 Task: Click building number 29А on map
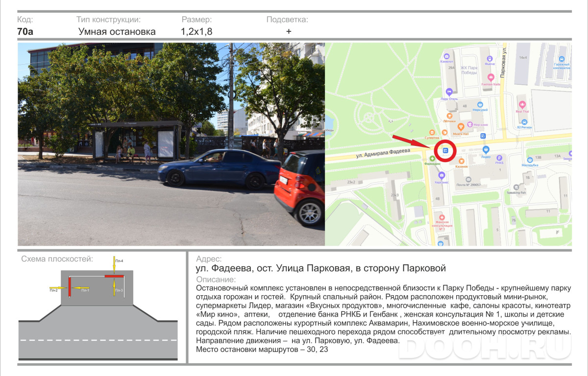(451, 69)
